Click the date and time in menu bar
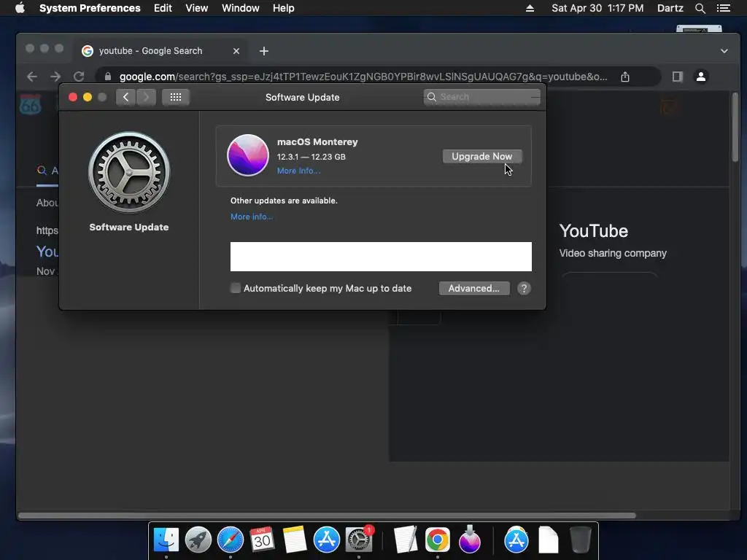 [597, 8]
